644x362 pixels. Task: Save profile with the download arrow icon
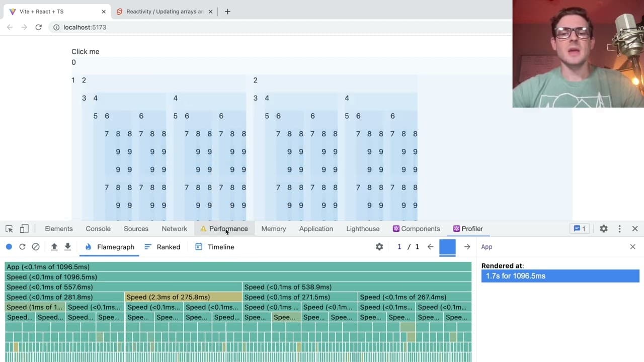tap(67, 247)
